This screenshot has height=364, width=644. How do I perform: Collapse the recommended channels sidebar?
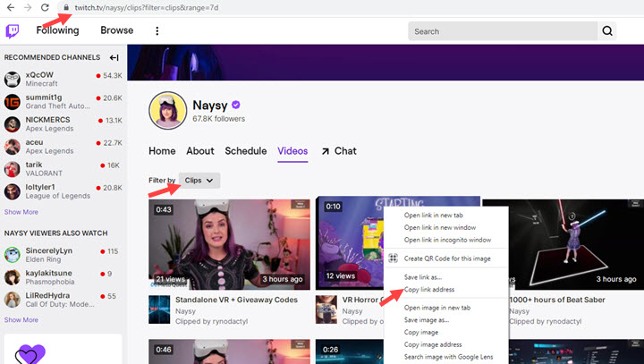114,57
